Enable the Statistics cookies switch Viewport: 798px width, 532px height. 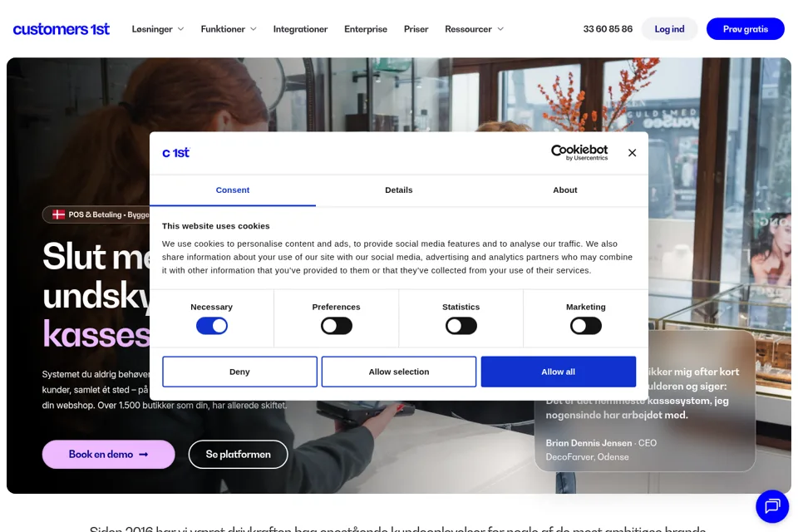point(461,326)
